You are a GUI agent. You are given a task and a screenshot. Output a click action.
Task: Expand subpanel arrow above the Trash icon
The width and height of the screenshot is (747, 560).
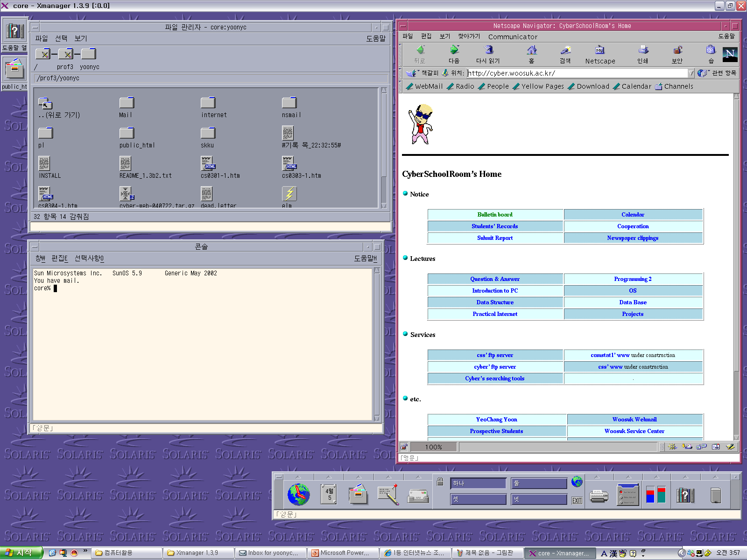[x=715, y=477]
